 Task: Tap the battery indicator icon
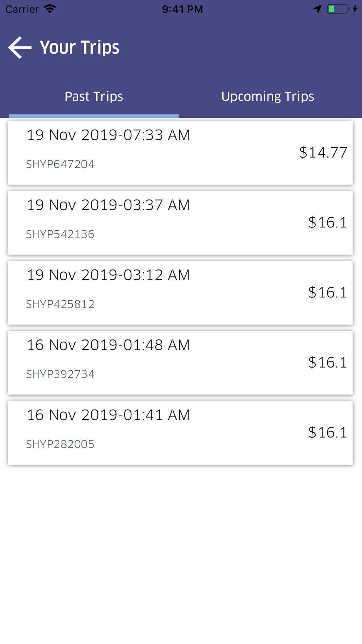click(x=342, y=9)
